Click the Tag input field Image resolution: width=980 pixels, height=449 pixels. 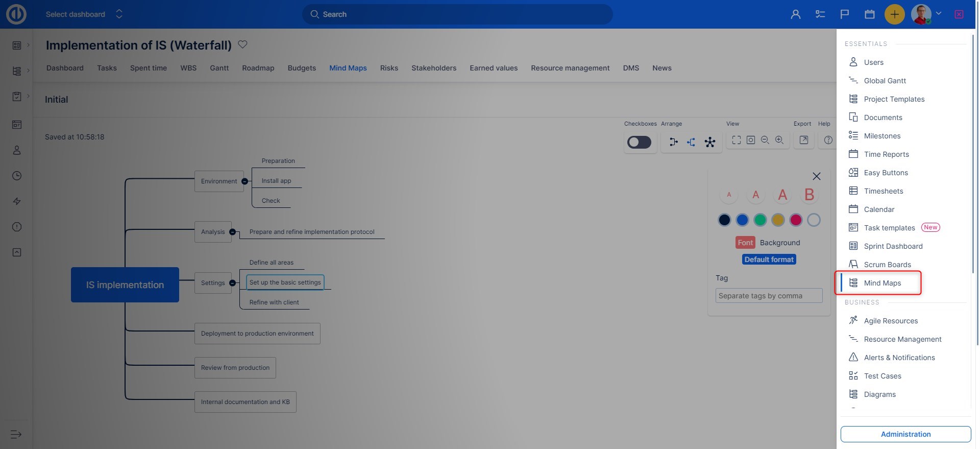pos(769,296)
